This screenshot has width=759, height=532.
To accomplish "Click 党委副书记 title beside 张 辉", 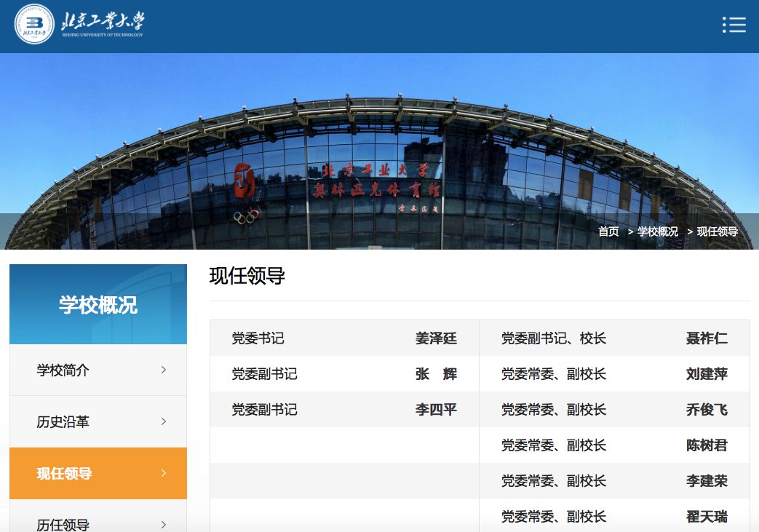I will pos(264,374).
